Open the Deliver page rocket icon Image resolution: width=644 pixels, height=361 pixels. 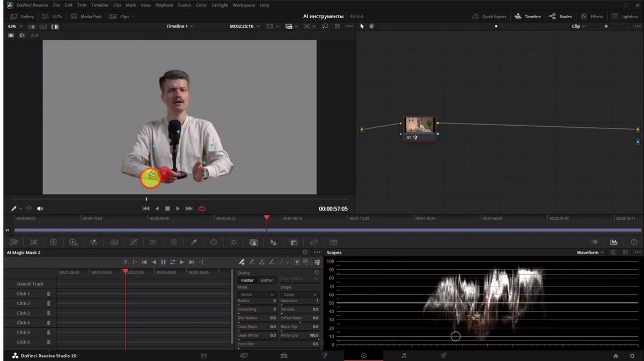point(443,356)
